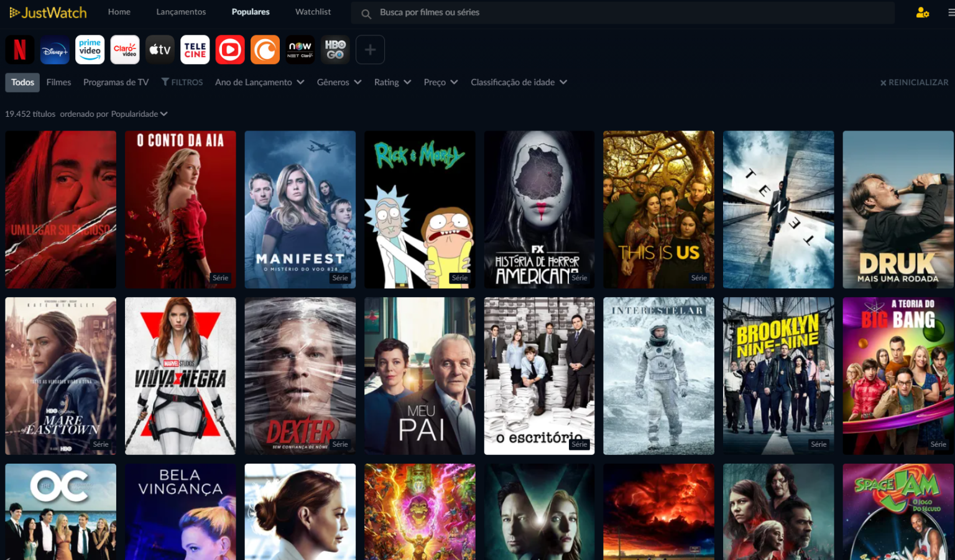
Task: Select the Claro video provider icon
Action: [x=125, y=50]
